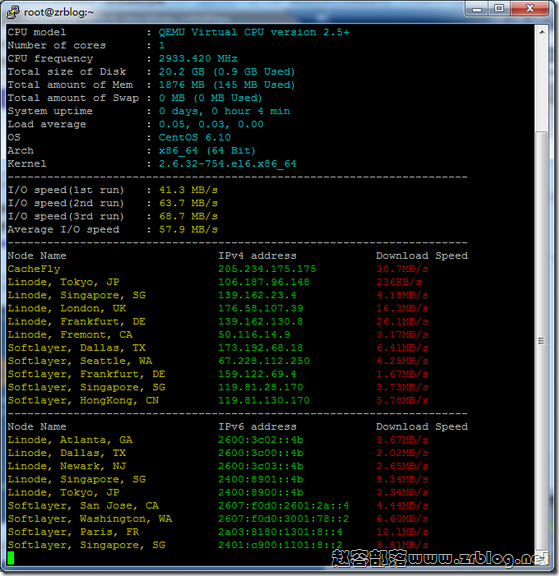This screenshot has height=576, width=559.
Task: Click Linode Tokyo IPv4 address 106.187.96.148
Action: pyautogui.click(x=264, y=282)
